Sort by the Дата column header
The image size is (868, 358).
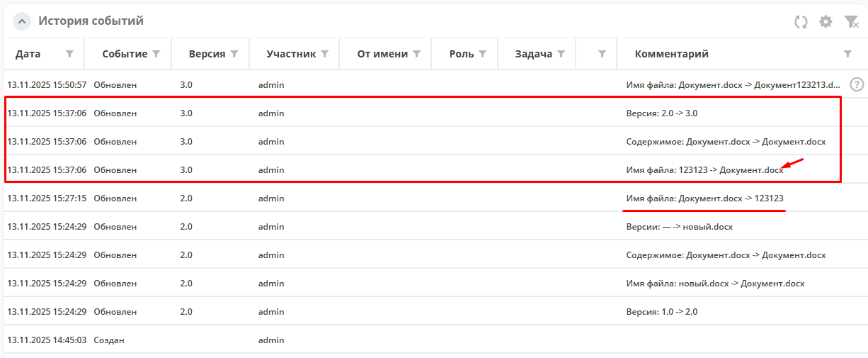tap(28, 54)
